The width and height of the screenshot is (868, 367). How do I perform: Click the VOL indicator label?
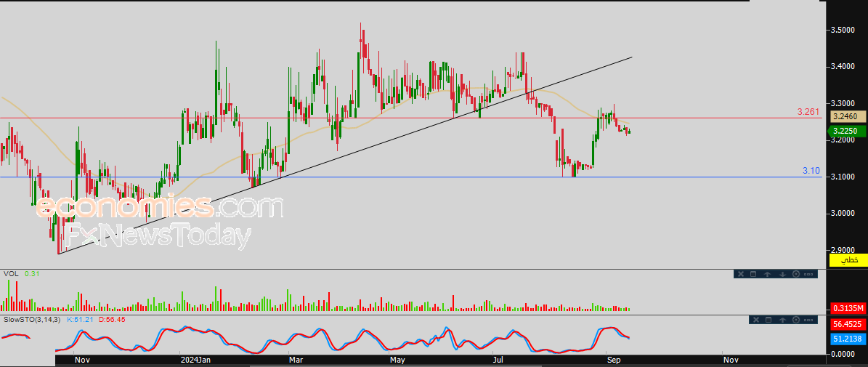[10, 273]
